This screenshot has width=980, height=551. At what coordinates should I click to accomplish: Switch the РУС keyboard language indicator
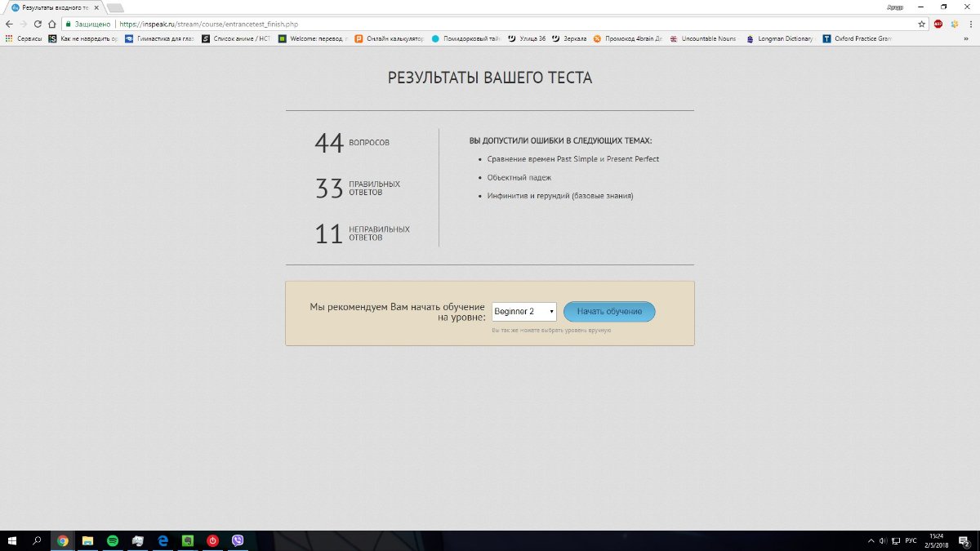pos(911,541)
